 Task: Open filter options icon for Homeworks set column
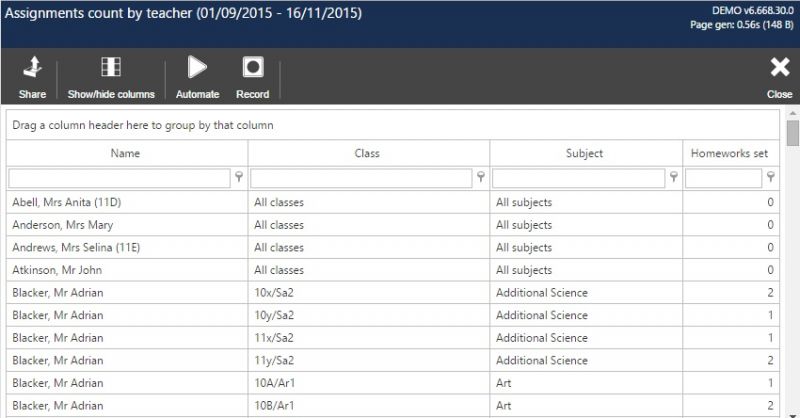coord(770,177)
